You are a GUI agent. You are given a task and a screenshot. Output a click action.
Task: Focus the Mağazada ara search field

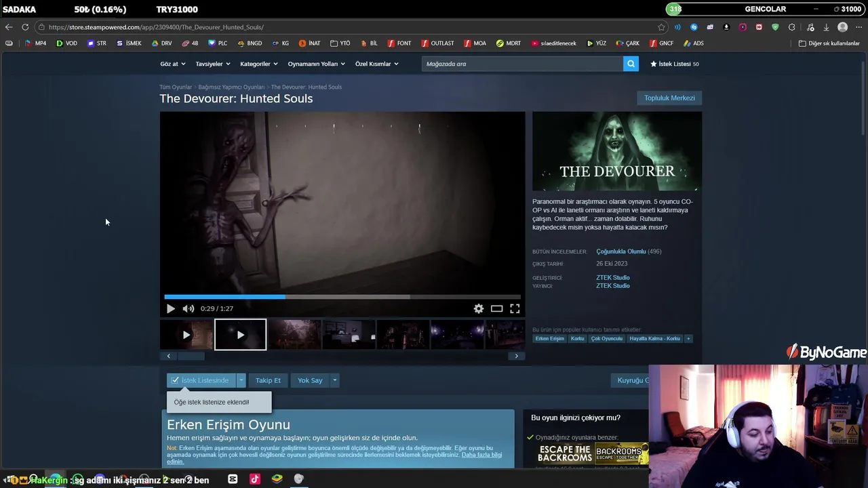522,64
